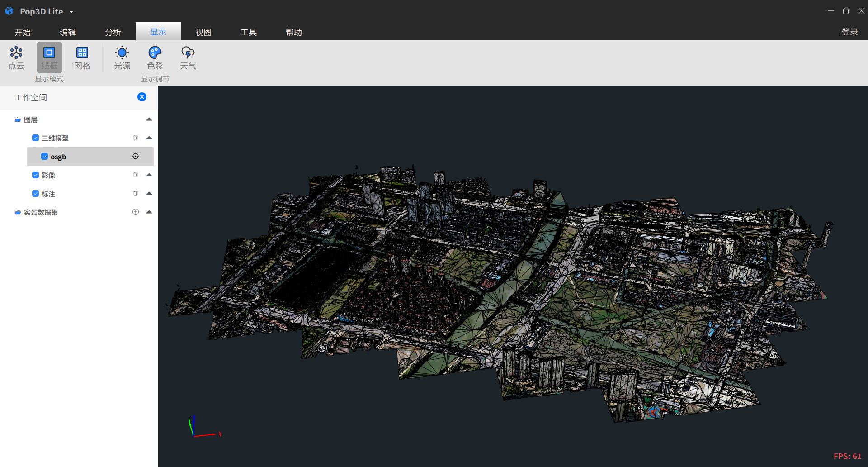Click the FPS: 61 counter
The height and width of the screenshot is (467, 868).
point(847,456)
